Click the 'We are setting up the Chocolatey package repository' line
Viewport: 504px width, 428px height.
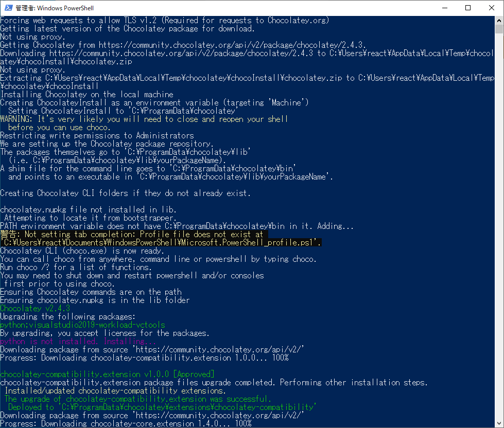[107, 144]
